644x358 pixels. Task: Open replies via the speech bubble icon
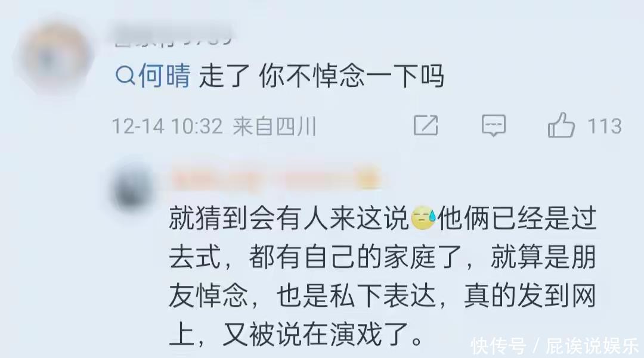[x=493, y=125]
